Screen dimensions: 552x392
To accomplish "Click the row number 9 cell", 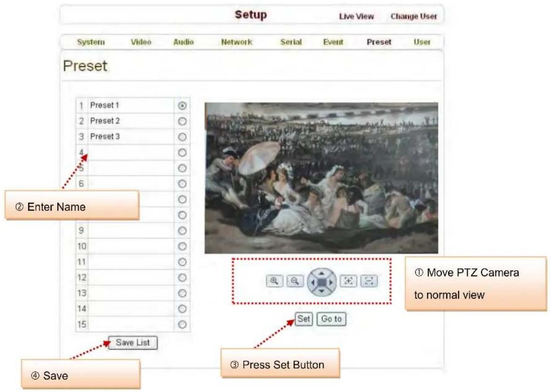I will point(82,231).
